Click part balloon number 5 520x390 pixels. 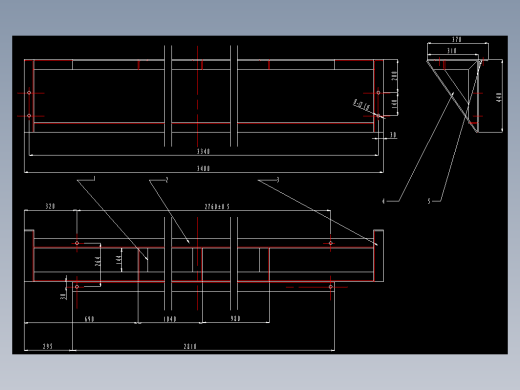[x=429, y=201]
